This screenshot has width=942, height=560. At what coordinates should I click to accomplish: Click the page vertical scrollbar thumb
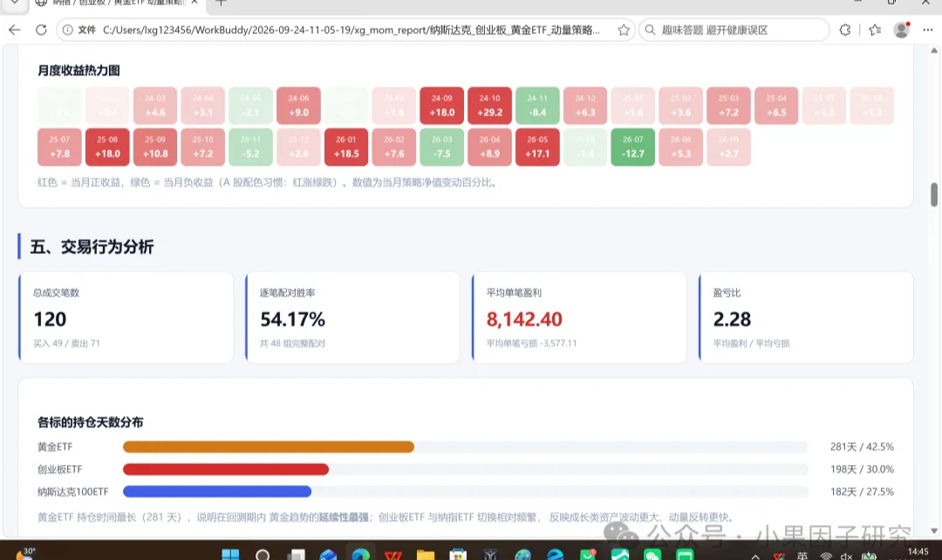[x=933, y=195]
